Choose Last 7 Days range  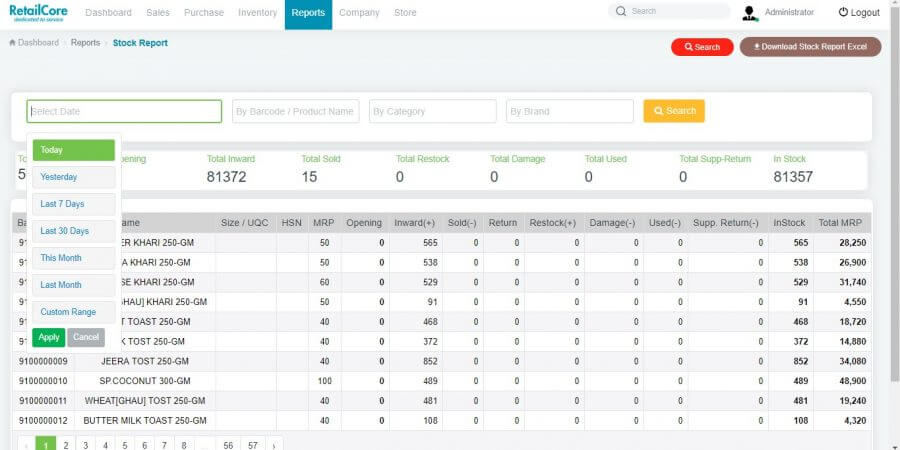point(73,204)
